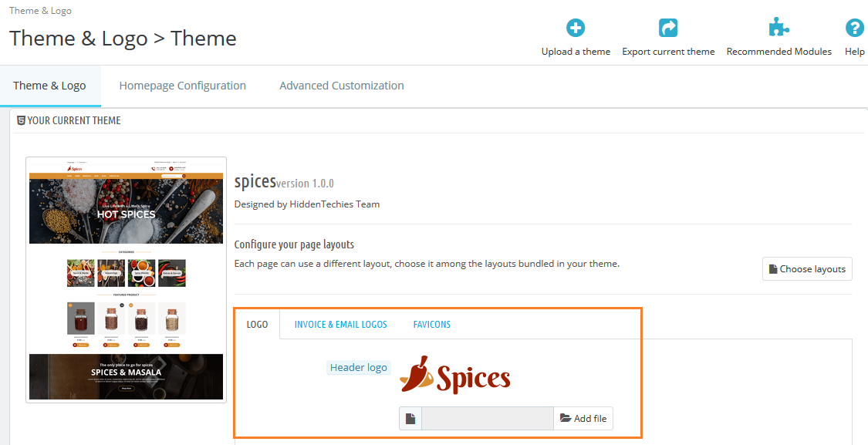Click the Header logo label

click(x=358, y=367)
